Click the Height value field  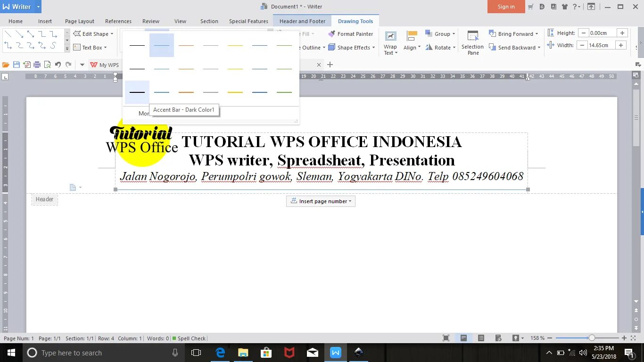click(603, 33)
